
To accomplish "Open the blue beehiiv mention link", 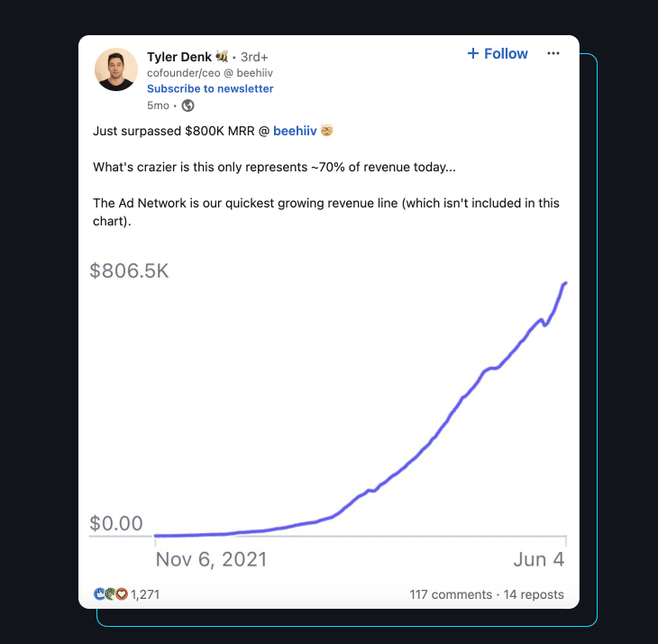I will click(x=295, y=131).
